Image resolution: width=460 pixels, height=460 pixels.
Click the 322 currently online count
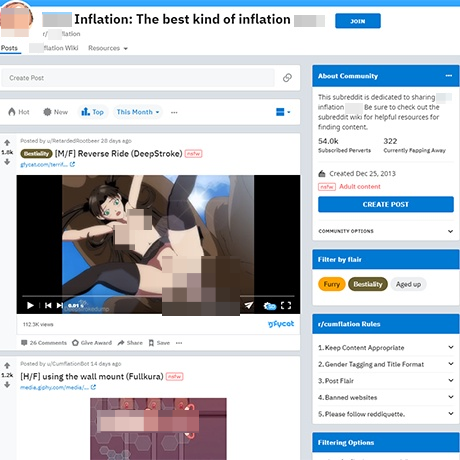point(390,141)
